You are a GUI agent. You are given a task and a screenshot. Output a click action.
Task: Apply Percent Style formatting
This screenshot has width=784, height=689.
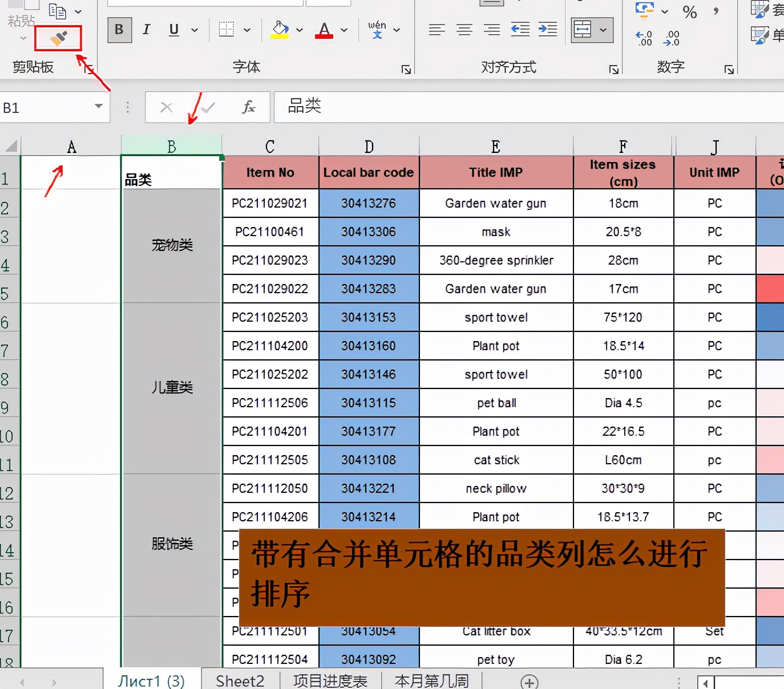pos(689,13)
